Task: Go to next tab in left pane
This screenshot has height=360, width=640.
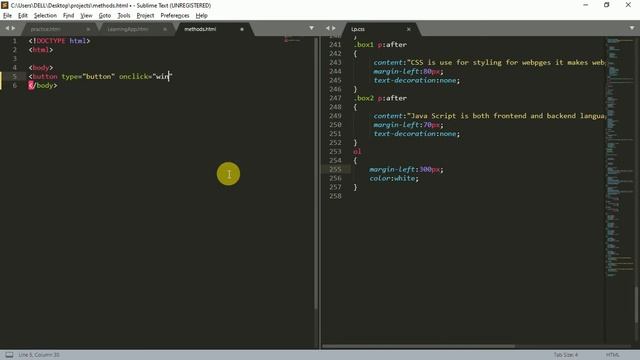Action: click(x=13, y=28)
